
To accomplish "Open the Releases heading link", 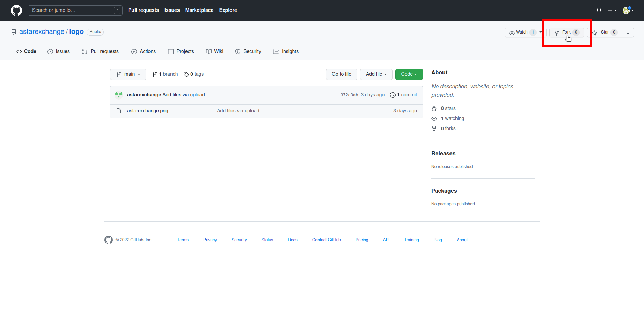I will pos(444,153).
